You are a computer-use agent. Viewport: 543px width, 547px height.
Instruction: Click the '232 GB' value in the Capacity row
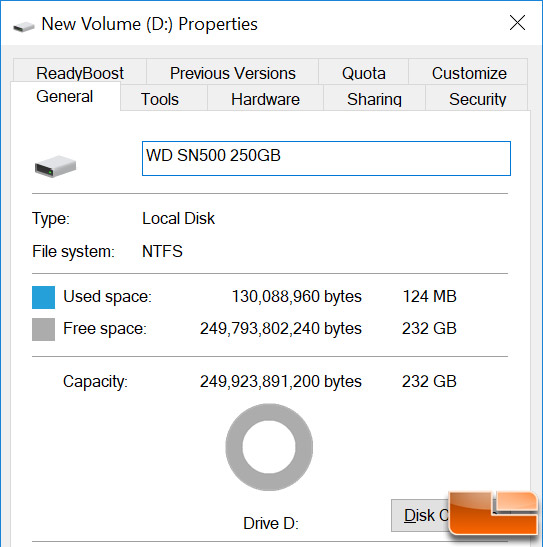point(429,381)
